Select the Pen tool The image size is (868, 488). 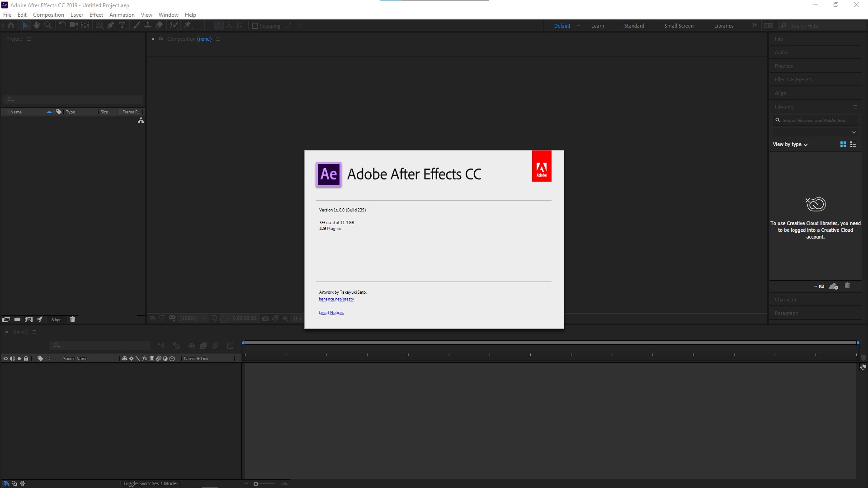tap(111, 25)
